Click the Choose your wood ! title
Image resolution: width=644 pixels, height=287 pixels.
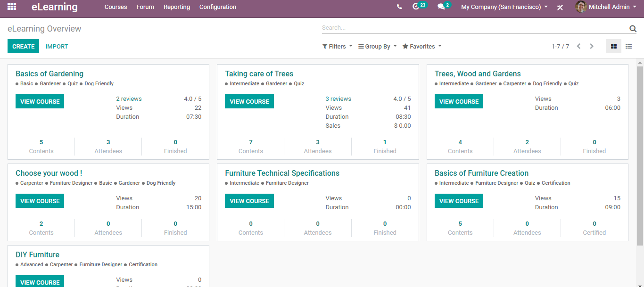49,173
